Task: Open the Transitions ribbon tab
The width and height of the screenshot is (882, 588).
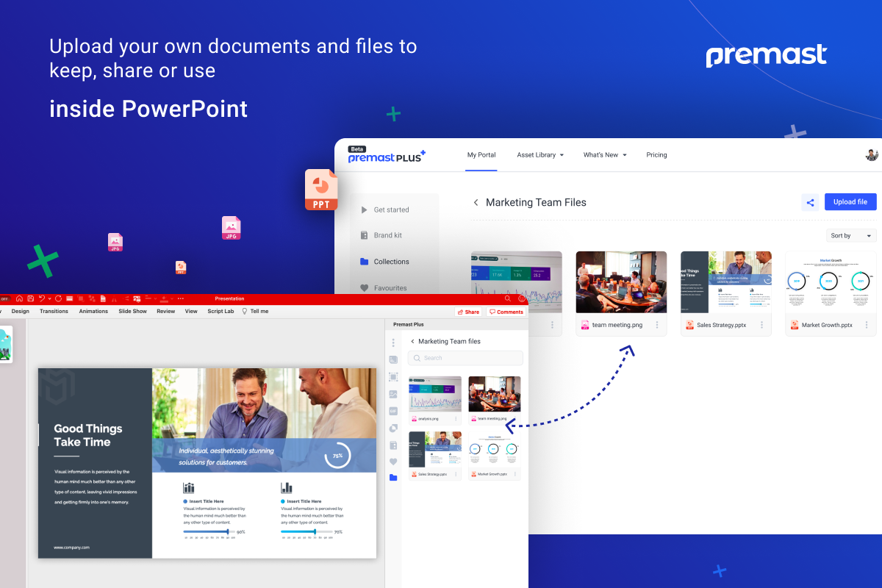Action: pyautogui.click(x=54, y=312)
